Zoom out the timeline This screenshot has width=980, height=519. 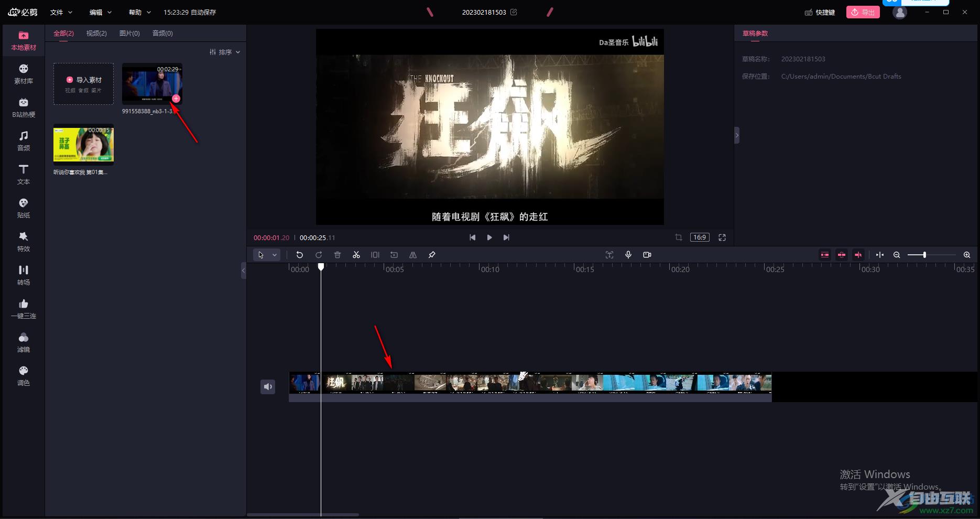(897, 255)
